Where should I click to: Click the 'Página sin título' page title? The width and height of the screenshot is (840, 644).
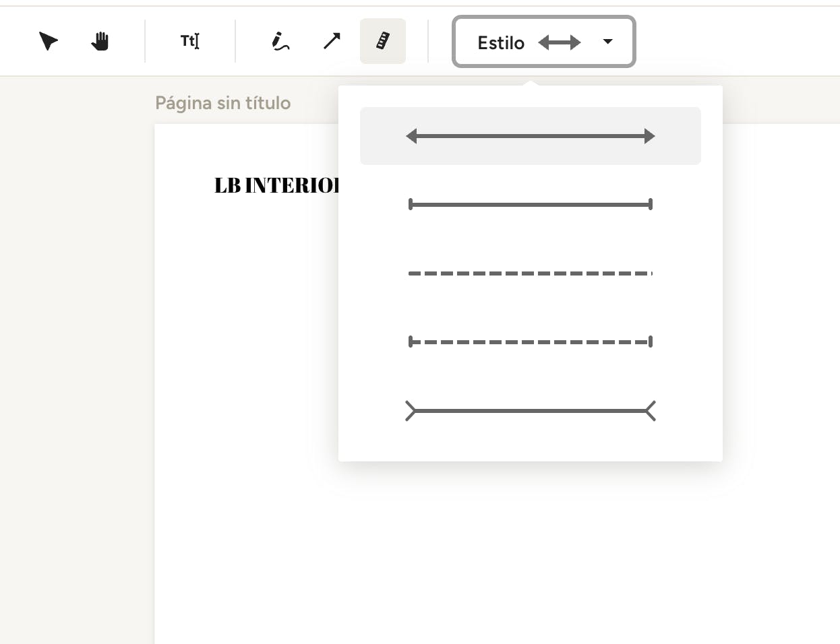pyautogui.click(x=222, y=103)
